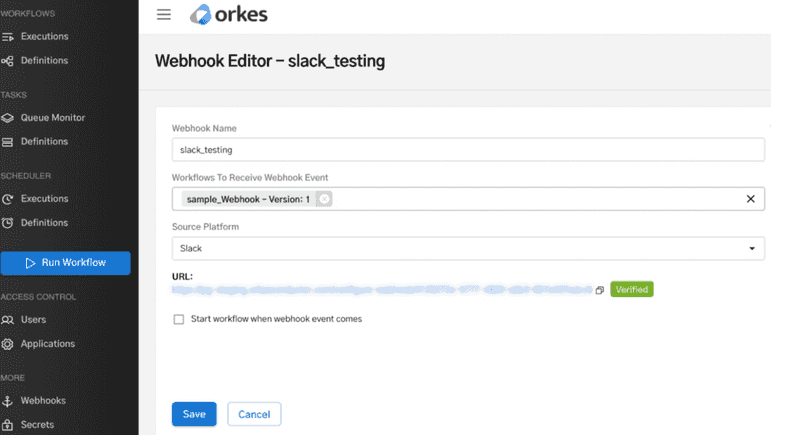Open Scheduler Executions page
This screenshot has height=435, width=800.
44,199
